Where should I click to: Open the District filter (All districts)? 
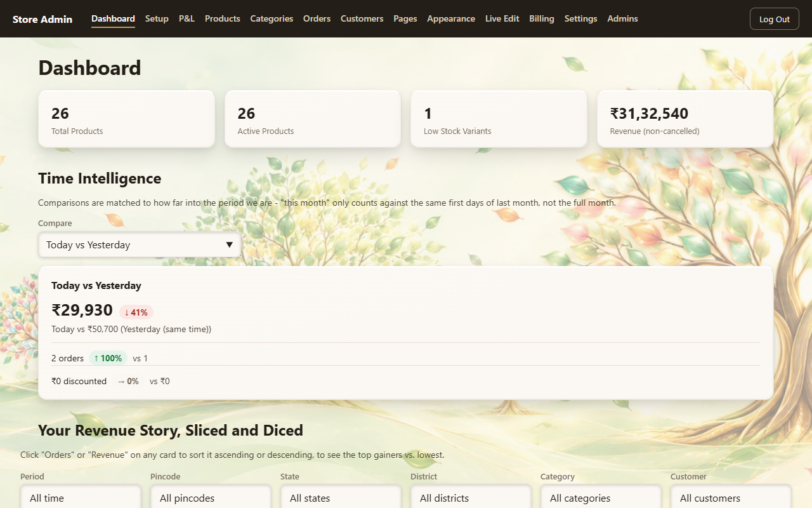click(x=471, y=497)
